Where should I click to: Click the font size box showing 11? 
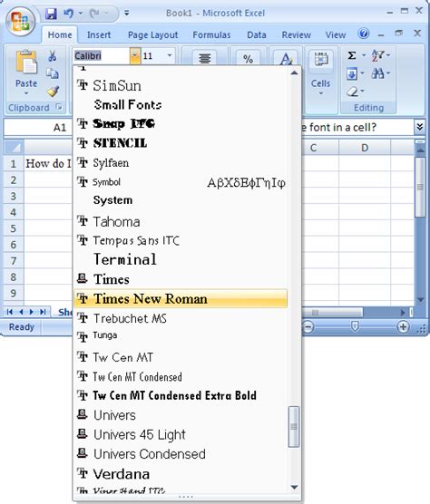pyautogui.click(x=153, y=56)
